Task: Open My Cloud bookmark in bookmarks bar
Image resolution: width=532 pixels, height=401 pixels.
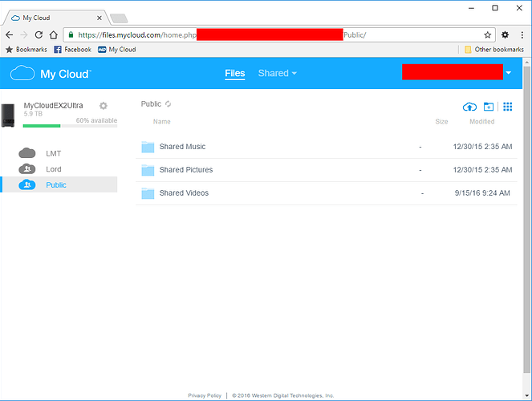Action: (x=116, y=50)
